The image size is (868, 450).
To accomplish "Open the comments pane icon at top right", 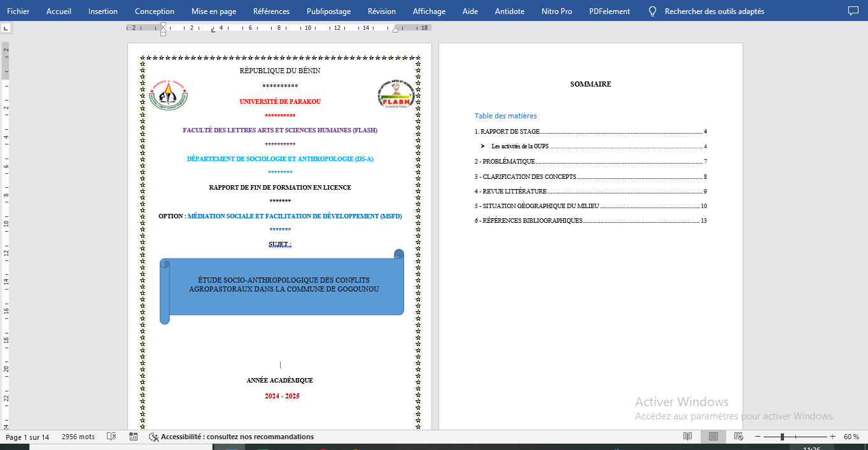I will [x=853, y=11].
